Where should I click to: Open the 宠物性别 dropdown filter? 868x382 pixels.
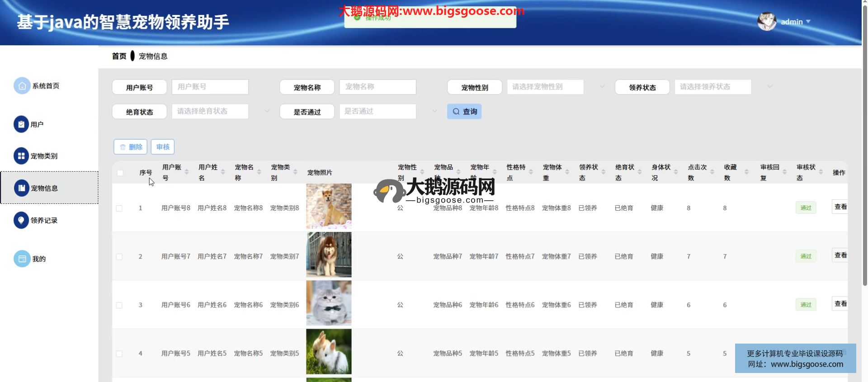(556, 87)
